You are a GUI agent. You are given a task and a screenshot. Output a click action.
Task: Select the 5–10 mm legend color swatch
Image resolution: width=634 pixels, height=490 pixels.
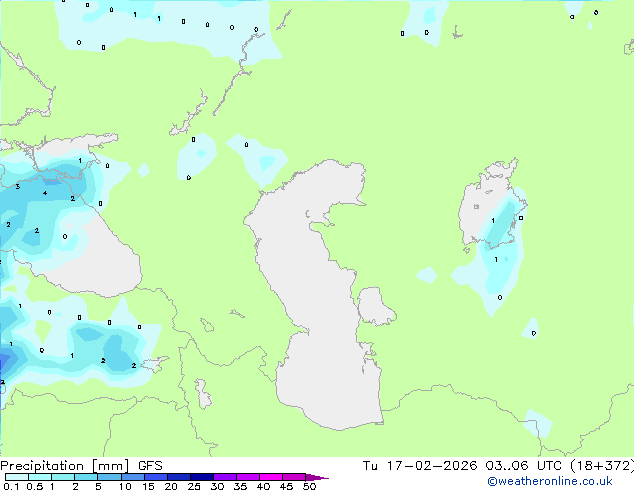109,477
